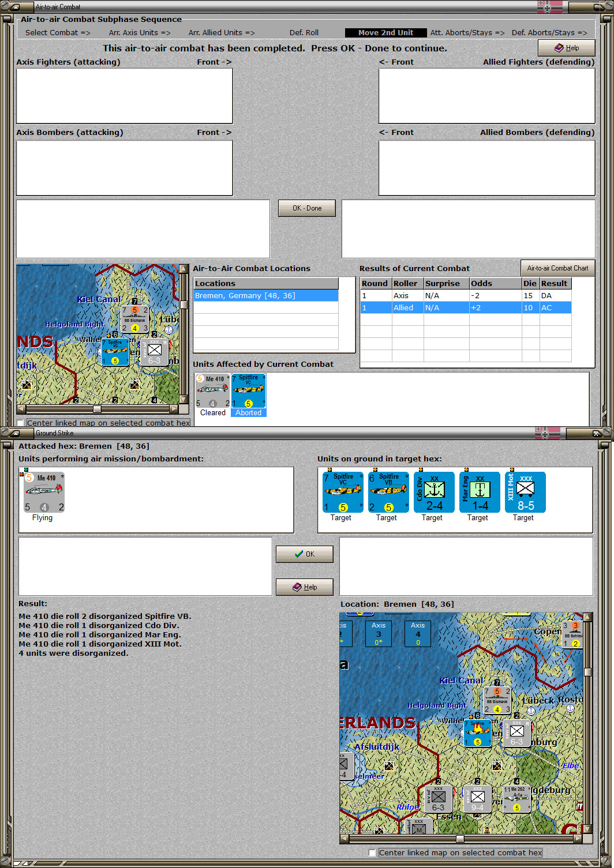Select the flying Me 410 counter in Ground Strike
This screenshot has height=868, width=614.
[44, 492]
